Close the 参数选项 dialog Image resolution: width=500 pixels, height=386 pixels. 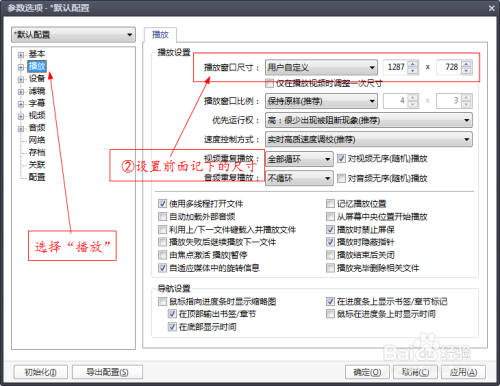[491, 8]
